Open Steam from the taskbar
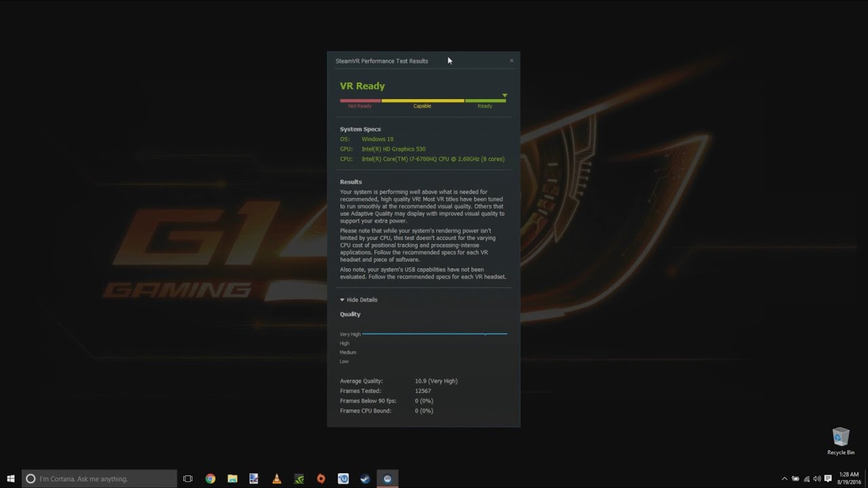 [x=365, y=479]
